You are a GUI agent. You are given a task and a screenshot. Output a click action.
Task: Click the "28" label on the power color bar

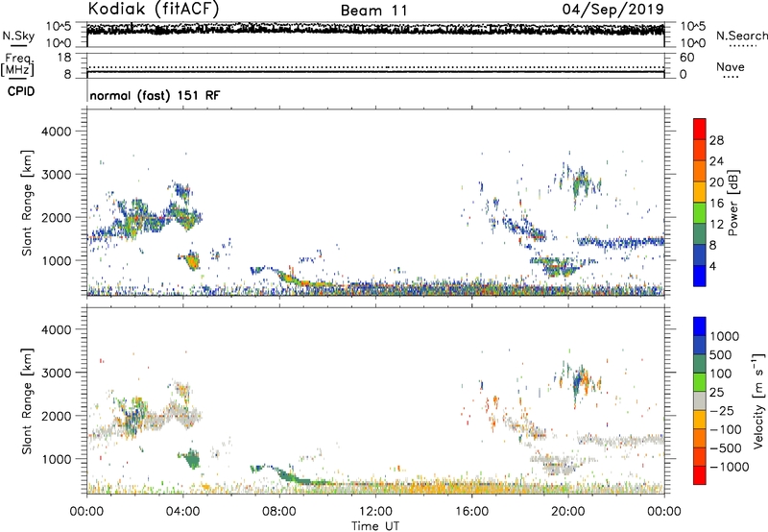pyautogui.click(x=716, y=140)
